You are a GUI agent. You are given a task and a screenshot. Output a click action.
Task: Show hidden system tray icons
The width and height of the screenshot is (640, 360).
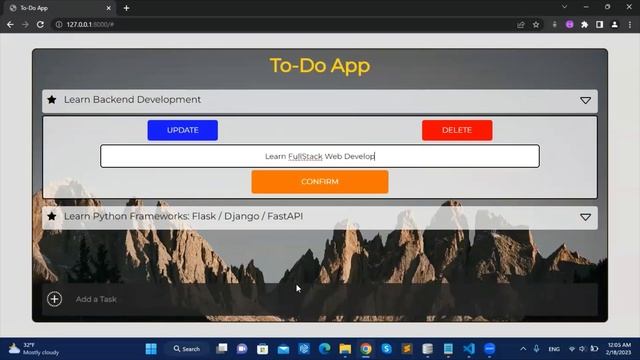tap(523, 349)
